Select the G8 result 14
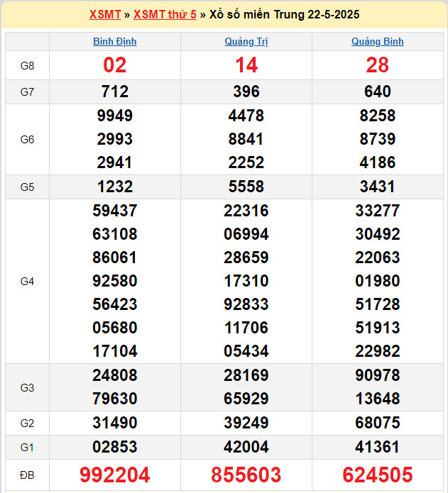Viewport: 448px width, 493px height. [246, 65]
